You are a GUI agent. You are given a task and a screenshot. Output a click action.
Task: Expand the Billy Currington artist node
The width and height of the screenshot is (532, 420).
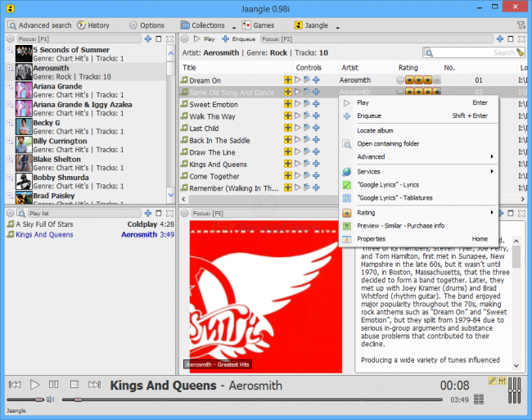[x=10, y=141]
